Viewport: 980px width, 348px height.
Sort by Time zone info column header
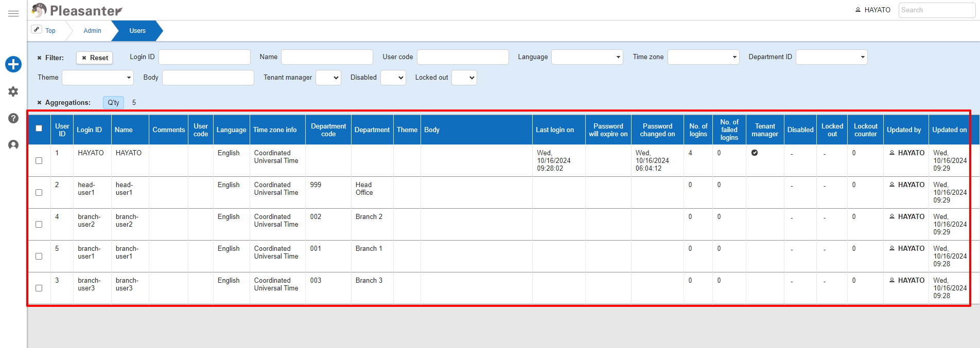pyautogui.click(x=277, y=130)
